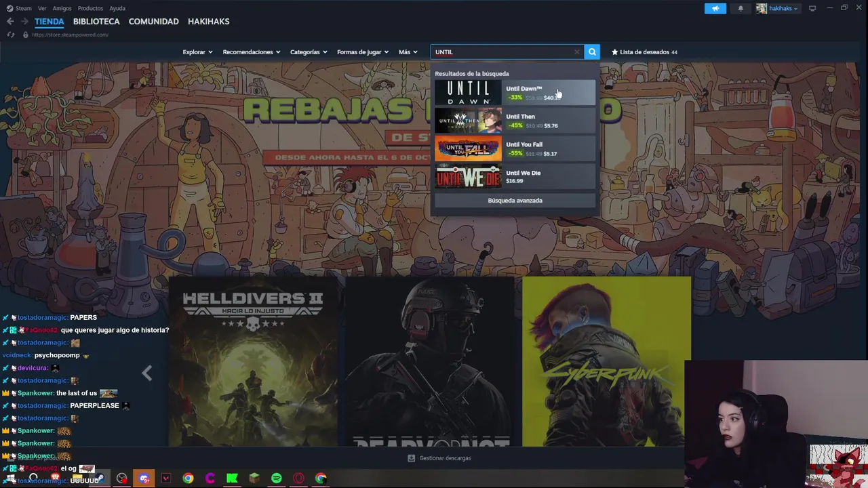Viewport: 868px width, 488px height.
Task: Expand the Más dropdown
Action: point(408,52)
